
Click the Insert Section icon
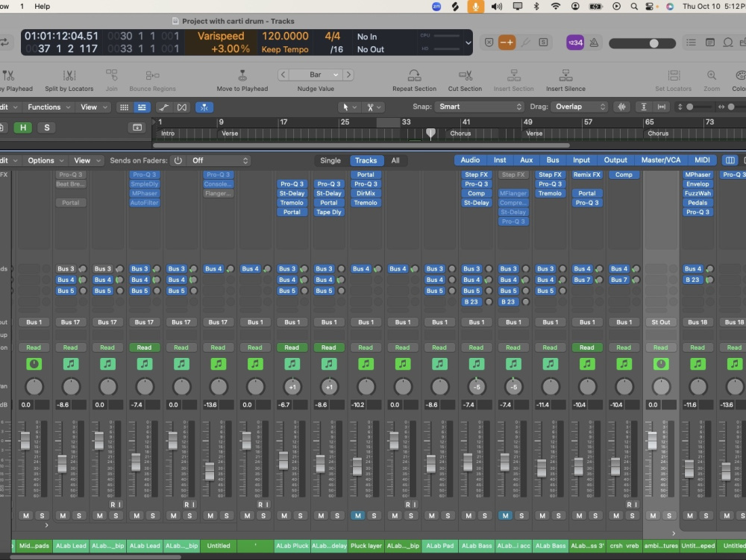click(x=514, y=75)
